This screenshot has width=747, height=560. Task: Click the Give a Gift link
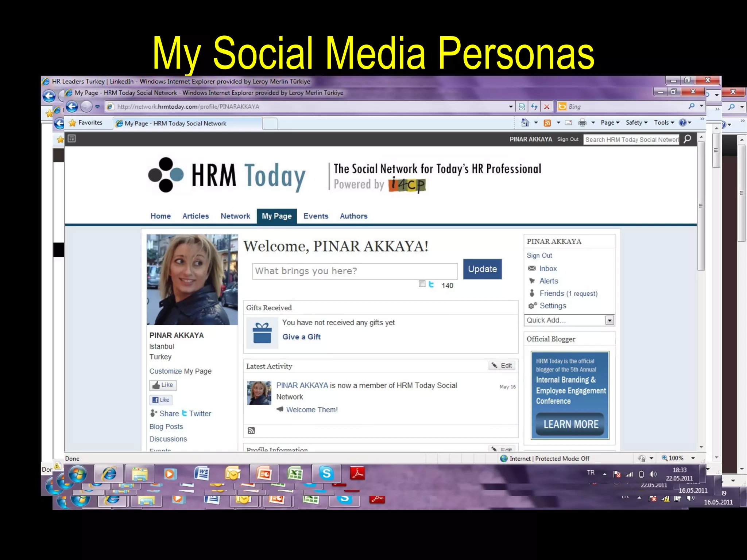pos(301,337)
